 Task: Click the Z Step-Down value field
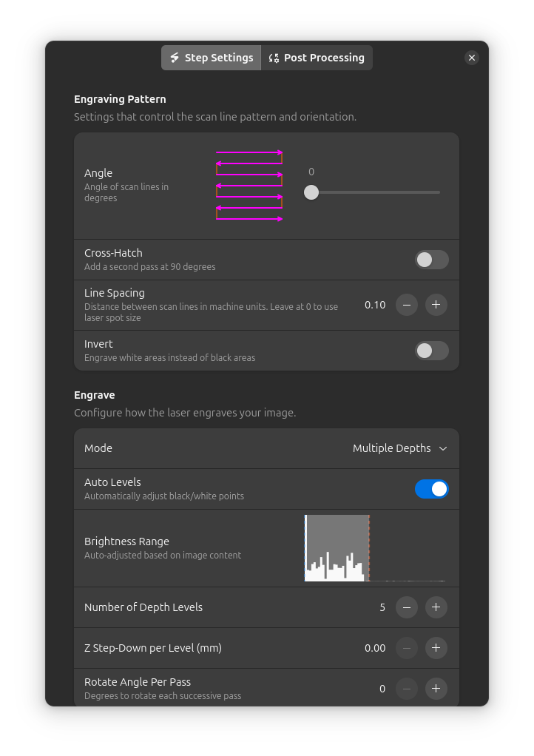[375, 648]
